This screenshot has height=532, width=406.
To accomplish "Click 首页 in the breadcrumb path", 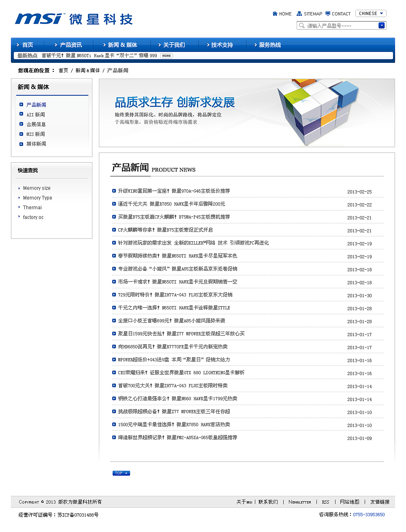I will click(63, 70).
